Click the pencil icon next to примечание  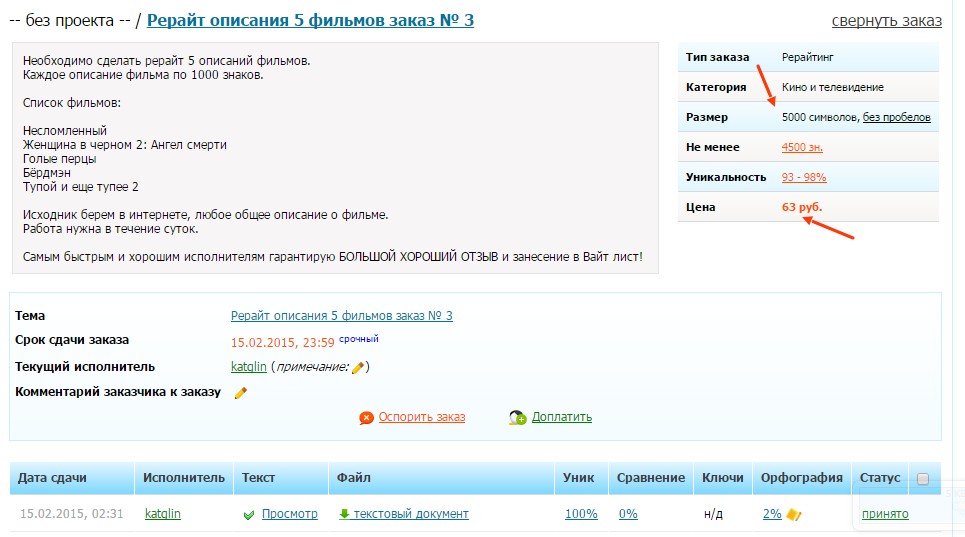coord(358,367)
